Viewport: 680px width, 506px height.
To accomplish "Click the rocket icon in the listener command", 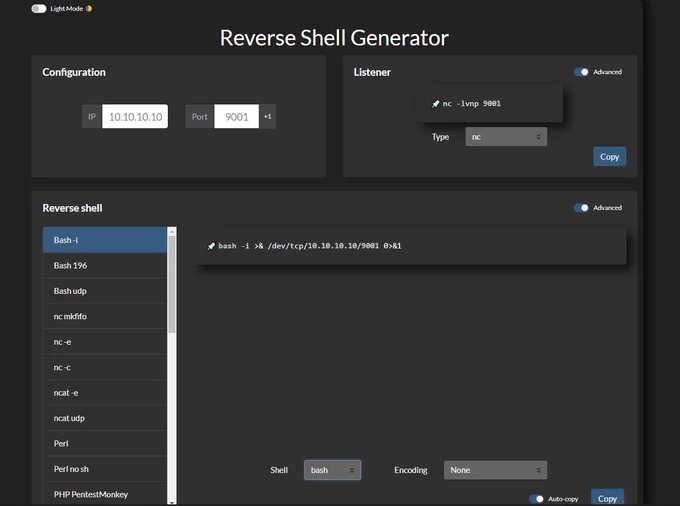I will pos(435,104).
